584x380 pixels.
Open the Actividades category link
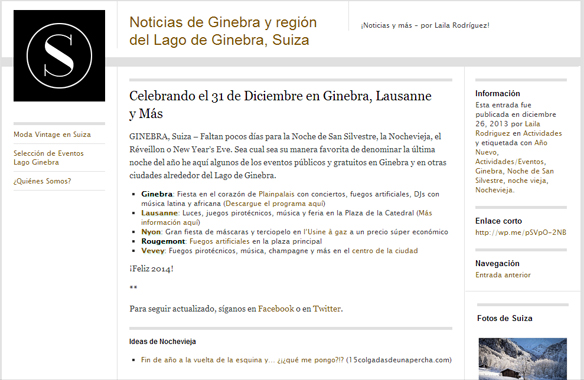[542, 133]
